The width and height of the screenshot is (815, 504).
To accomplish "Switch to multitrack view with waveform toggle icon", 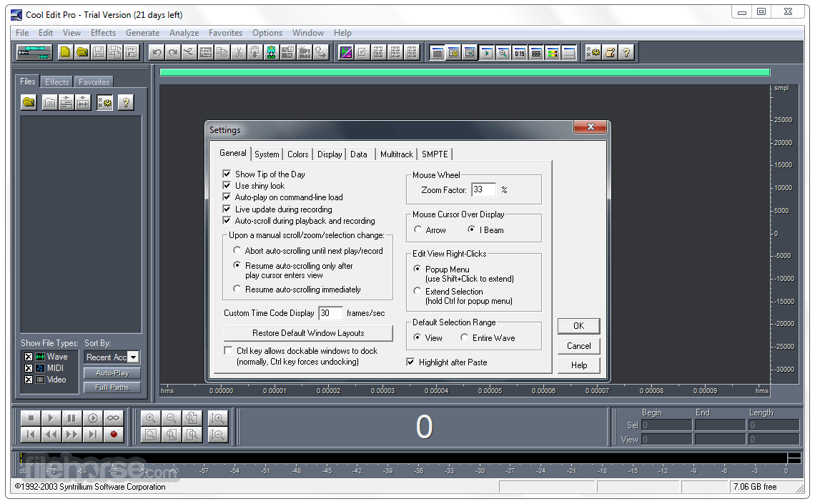I will (x=34, y=52).
